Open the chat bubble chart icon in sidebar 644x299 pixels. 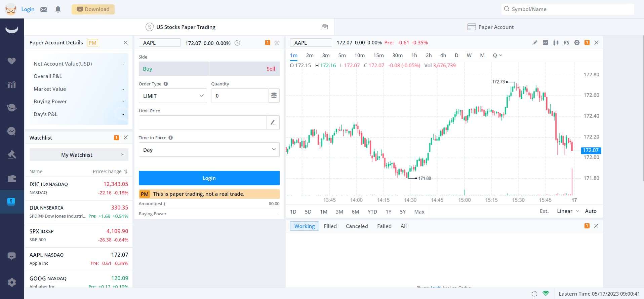pos(12,131)
